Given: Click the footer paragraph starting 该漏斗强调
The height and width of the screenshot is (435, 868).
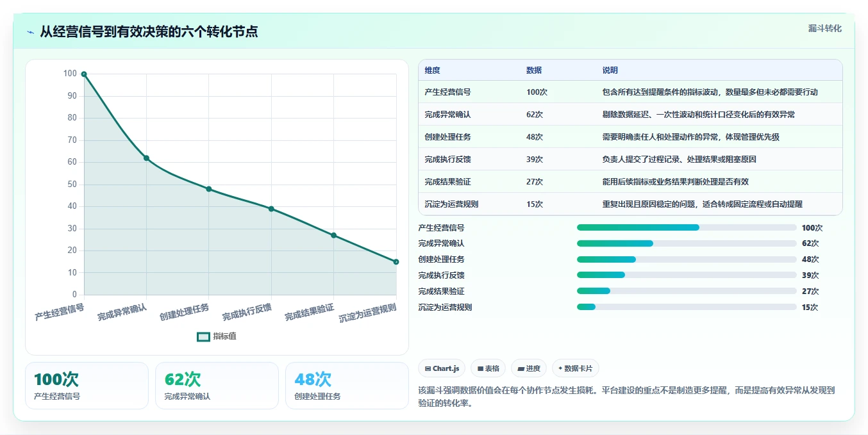Looking at the screenshot, I should pos(626,397).
